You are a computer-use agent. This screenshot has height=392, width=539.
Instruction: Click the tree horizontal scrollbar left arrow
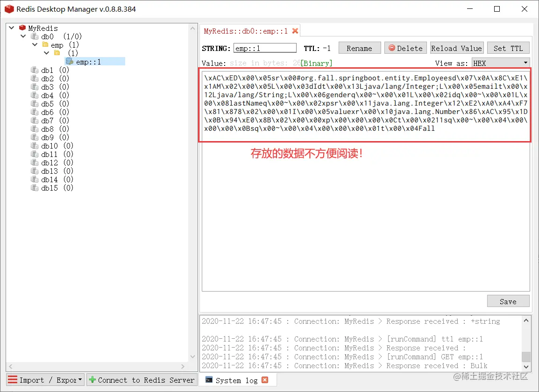click(x=11, y=367)
